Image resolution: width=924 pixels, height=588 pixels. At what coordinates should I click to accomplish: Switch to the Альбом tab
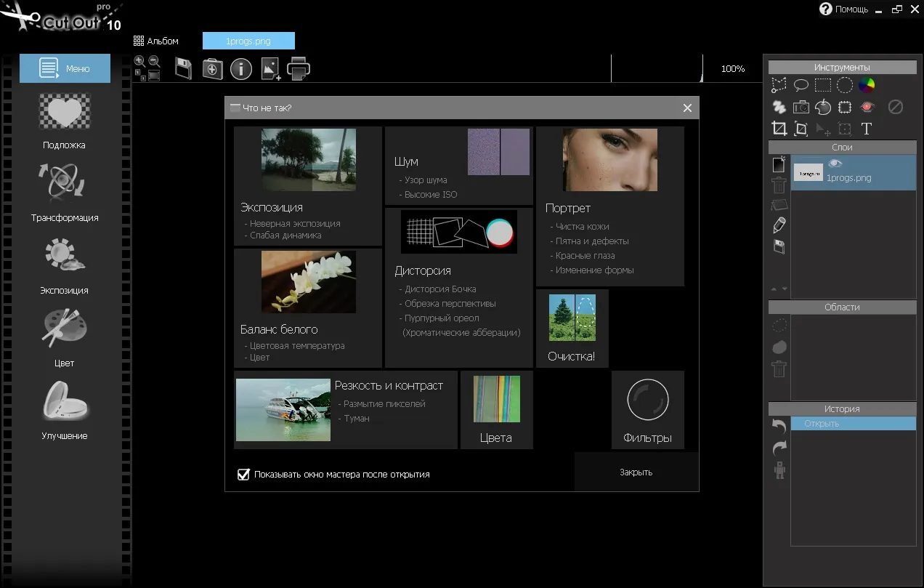coord(156,41)
